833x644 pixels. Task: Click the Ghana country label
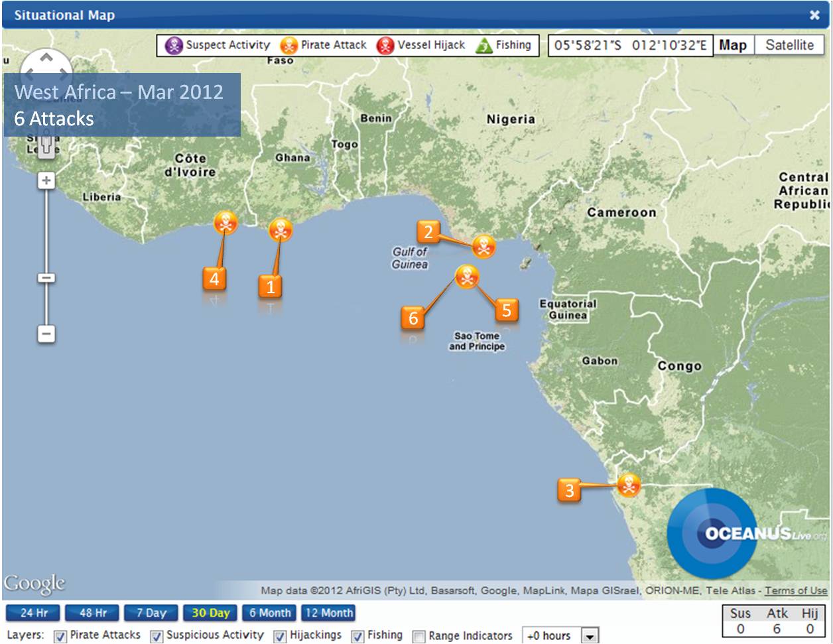tap(292, 158)
